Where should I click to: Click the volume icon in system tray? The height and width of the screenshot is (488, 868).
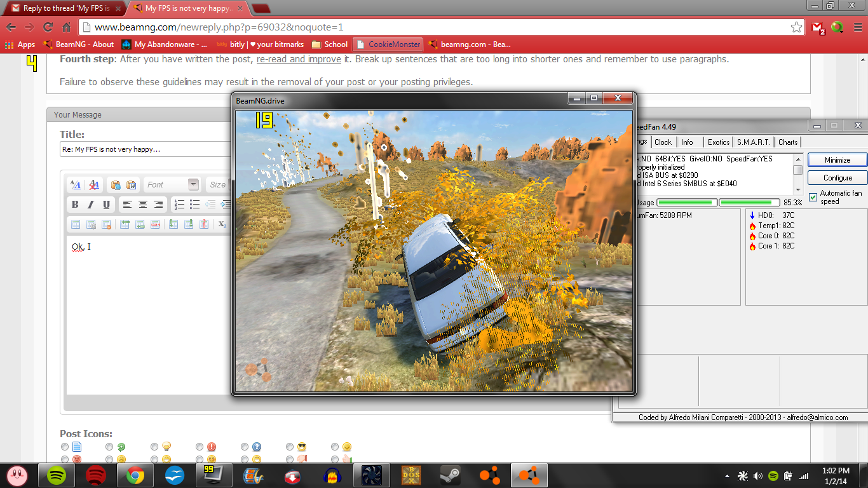tap(757, 475)
